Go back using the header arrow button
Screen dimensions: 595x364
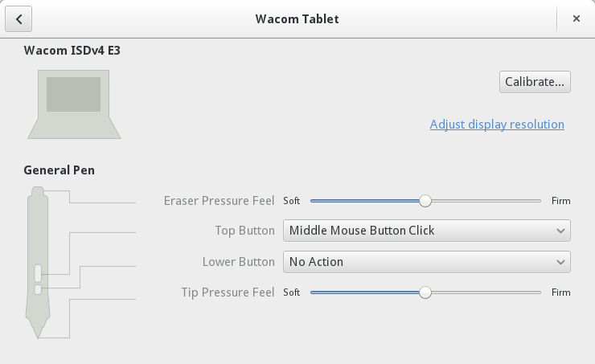[x=18, y=19]
